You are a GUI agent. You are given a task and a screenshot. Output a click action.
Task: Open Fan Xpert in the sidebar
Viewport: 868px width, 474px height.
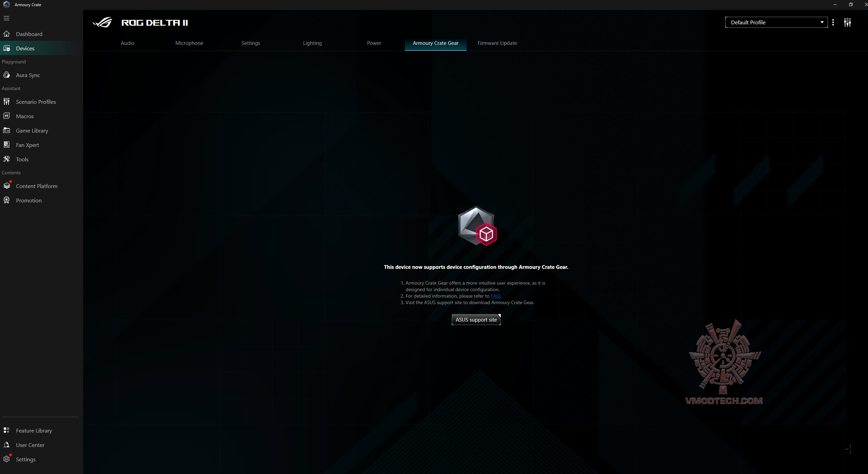[x=27, y=145]
